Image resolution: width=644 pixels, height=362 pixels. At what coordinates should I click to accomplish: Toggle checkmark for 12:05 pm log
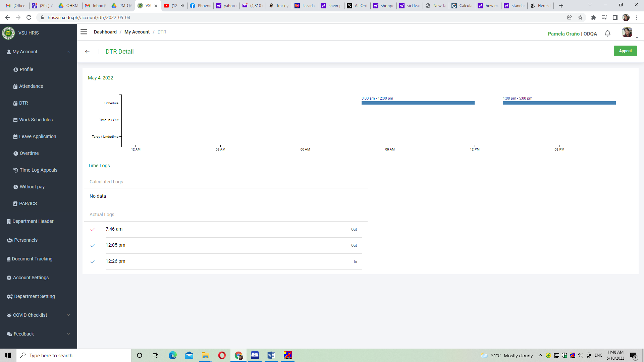(92, 246)
